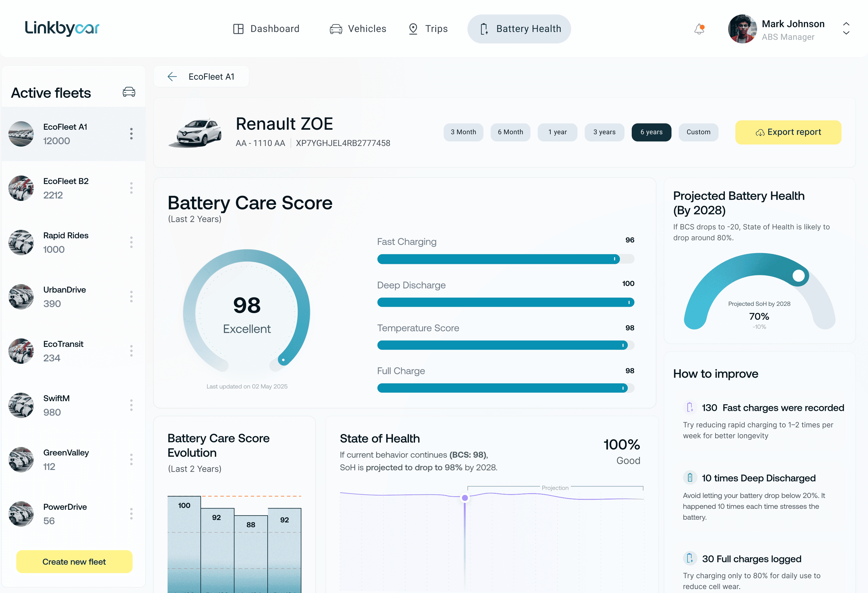
Task: Select the Battery Health tab
Action: click(519, 29)
